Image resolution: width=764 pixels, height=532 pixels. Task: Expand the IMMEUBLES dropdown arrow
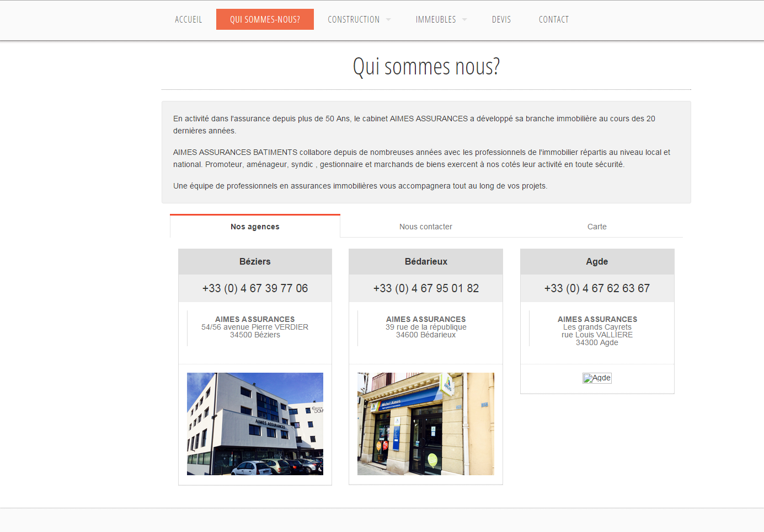point(464,20)
